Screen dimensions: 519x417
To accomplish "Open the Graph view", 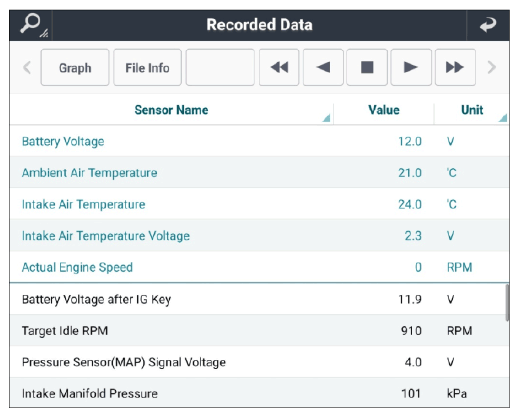I will tap(75, 67).
